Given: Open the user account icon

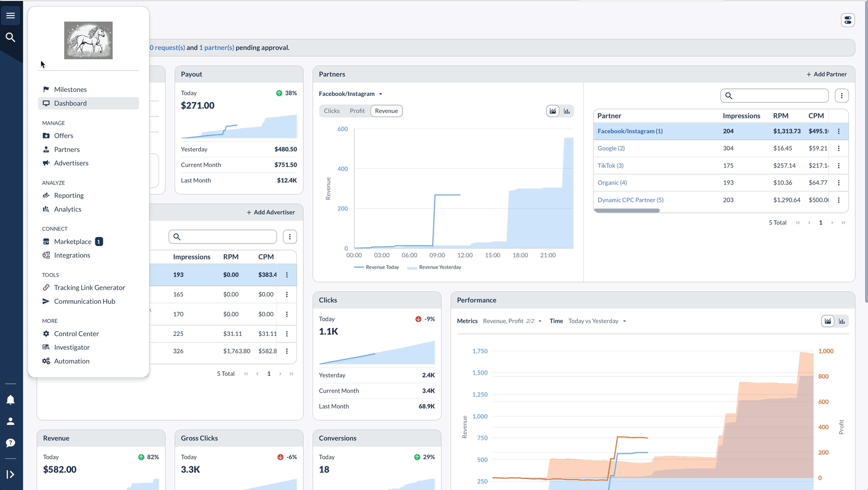Looking at the screenshot, I should [11, 421].
